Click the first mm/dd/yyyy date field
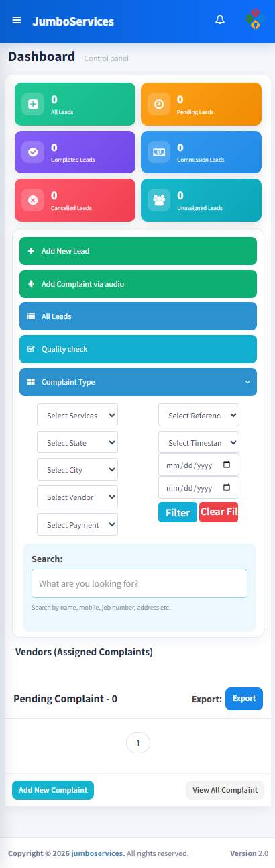 pos(199,465)
